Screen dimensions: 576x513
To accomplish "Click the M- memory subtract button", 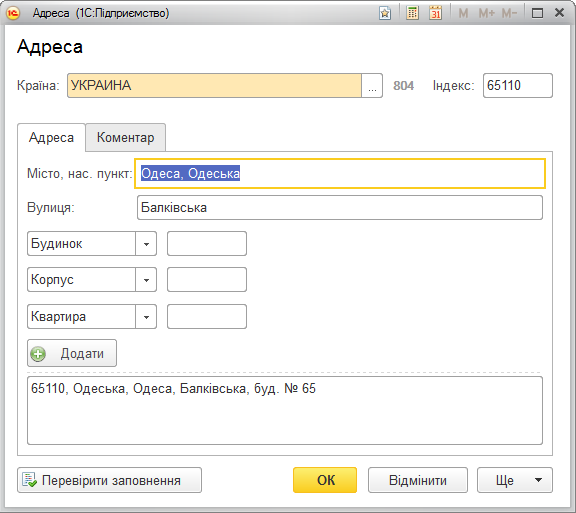I will [x=509, y=14].
